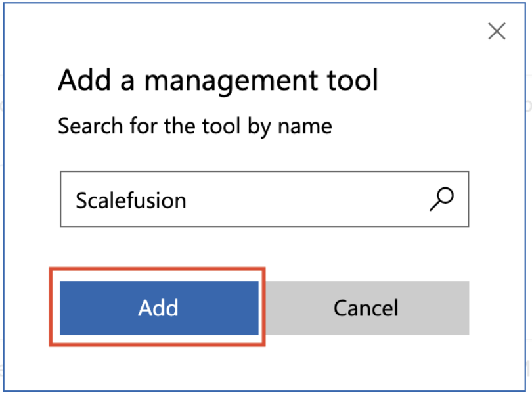
Task: Click the Add button
Action: click(159, 308)
